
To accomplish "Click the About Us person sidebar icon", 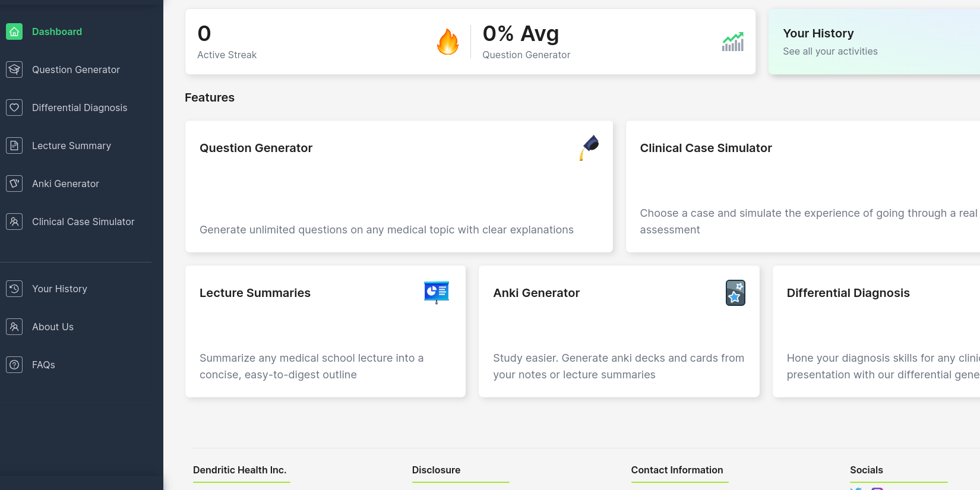I will (x=14, y=327).
